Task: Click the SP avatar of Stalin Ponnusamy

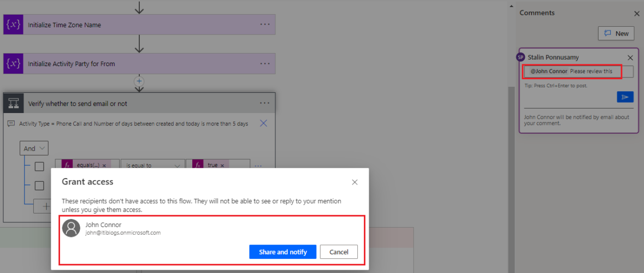Action: (x=521, y=57)
